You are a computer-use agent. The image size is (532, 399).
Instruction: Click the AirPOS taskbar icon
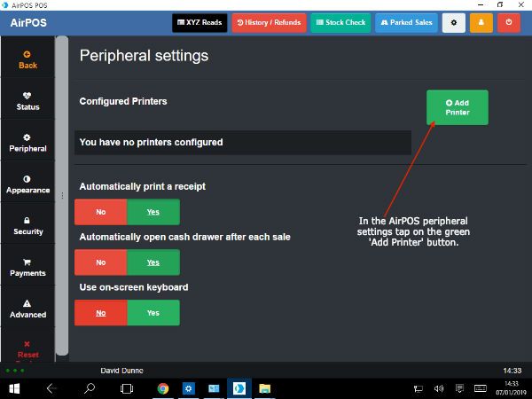(239, 388)
